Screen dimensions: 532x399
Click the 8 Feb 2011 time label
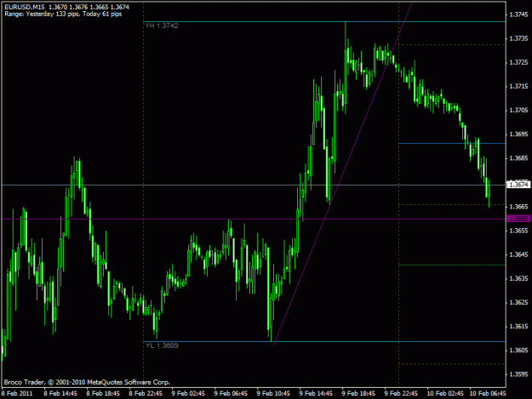[17, 393]
